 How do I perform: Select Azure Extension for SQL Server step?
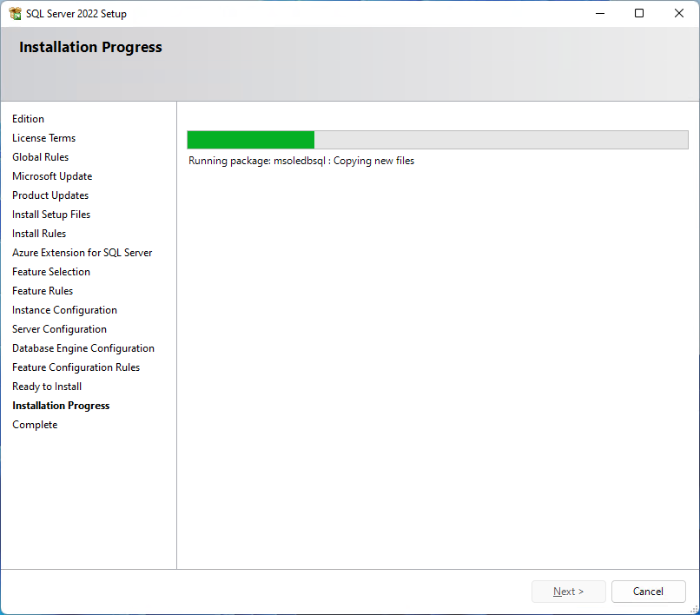tap(83, 253)
